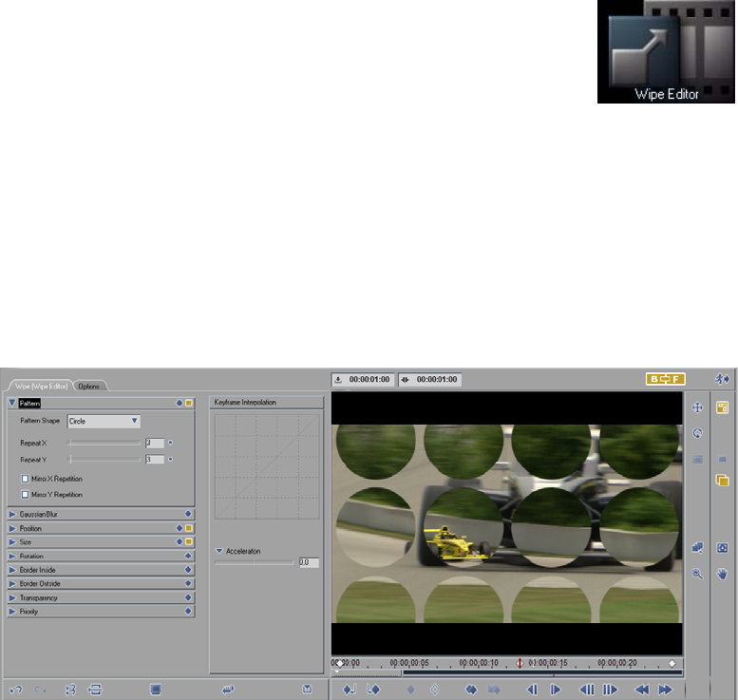Toggle Priority keyframe diamond

tap(188, 612)
